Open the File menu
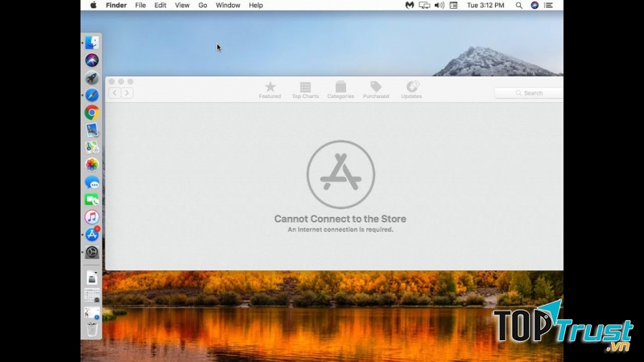644x362 pixels. (x=140, y=6)
